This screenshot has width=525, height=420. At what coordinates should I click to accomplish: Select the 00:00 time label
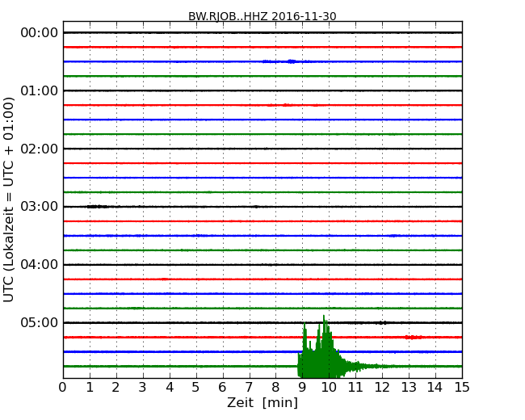coord(40,33)
